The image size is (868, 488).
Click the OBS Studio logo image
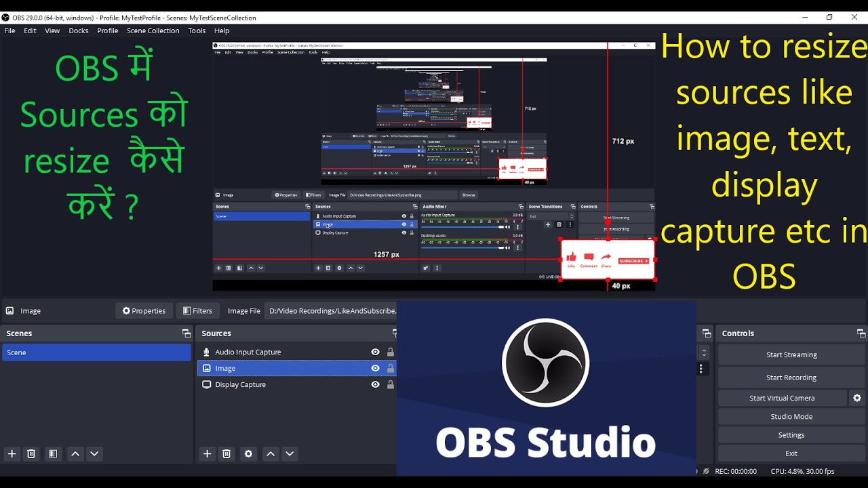546,388
